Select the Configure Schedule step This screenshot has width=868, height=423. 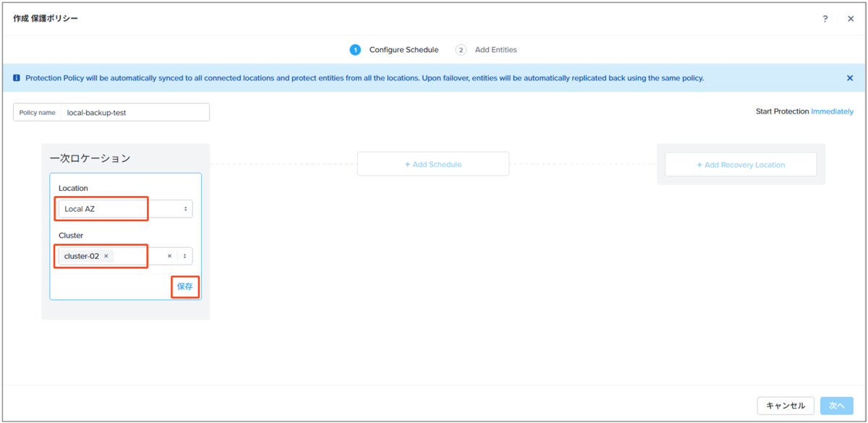(x=394, y=50)
